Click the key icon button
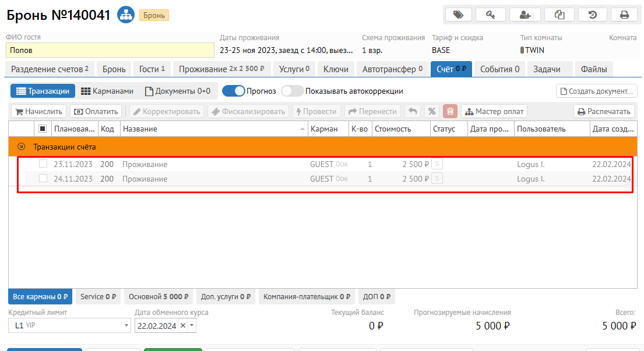Image resolution: width=644 pixels, height=351 pixels. 491,15
